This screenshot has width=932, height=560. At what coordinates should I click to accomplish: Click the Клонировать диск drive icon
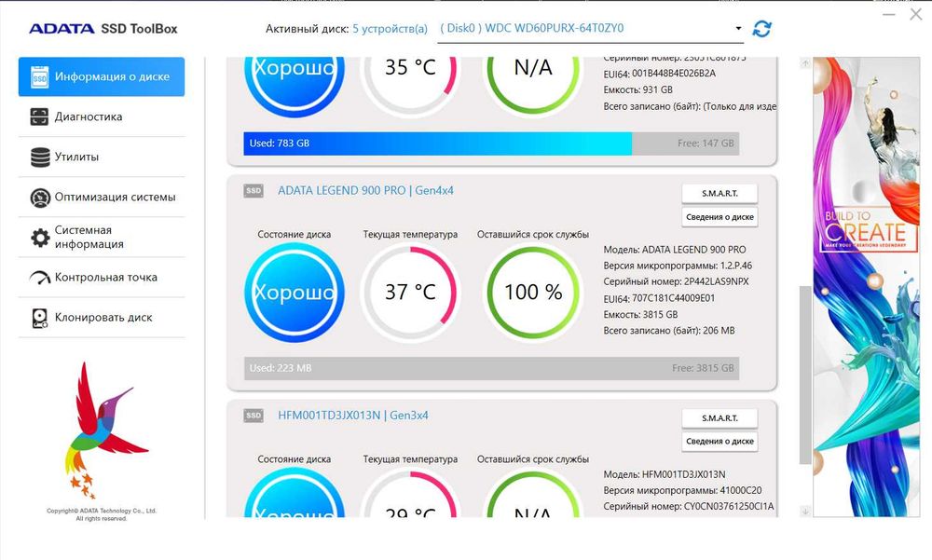[x=40, y=318]
